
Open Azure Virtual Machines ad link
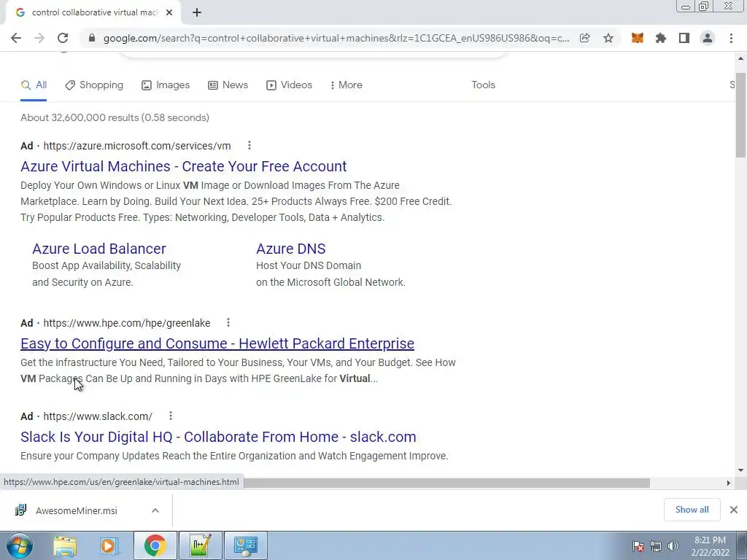183,166
